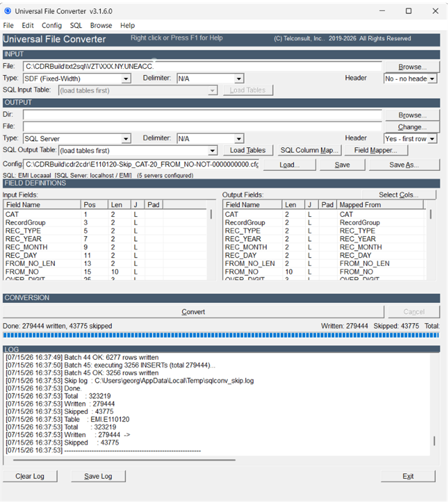The width and height of the screenshot is (448, 502).
Task: Open the Config menu
Action: [x=52, y=26]
